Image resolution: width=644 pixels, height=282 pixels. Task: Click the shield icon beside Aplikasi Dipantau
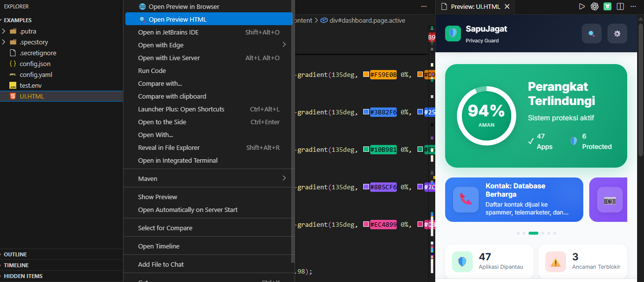coord(462,261)
